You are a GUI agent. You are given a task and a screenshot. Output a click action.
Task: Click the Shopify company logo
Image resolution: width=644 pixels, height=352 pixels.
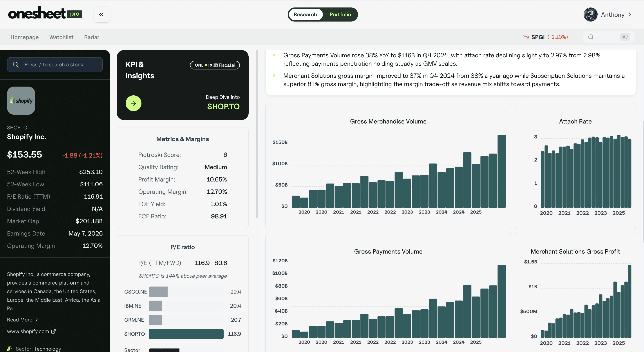pos(21,100)
